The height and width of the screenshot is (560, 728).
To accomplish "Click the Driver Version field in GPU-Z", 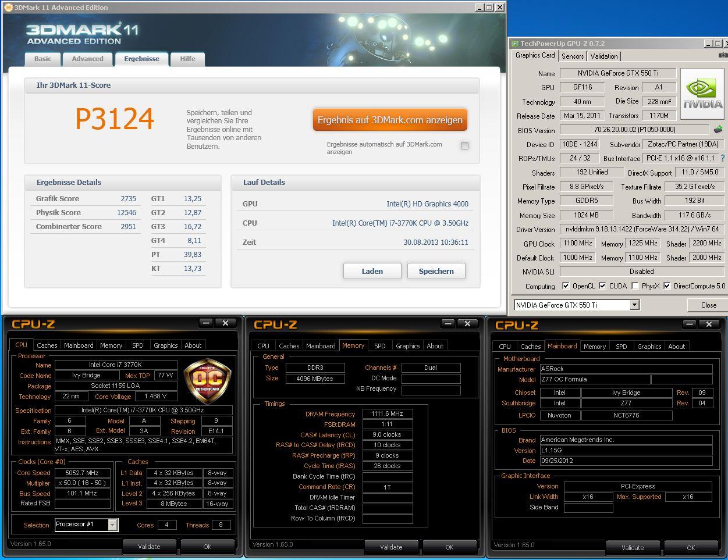I will coord(641,229).
